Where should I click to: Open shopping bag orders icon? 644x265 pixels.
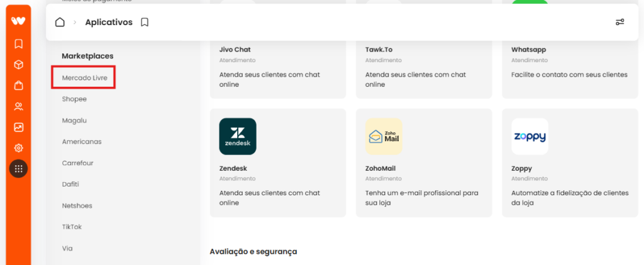[x=18, y=86]
